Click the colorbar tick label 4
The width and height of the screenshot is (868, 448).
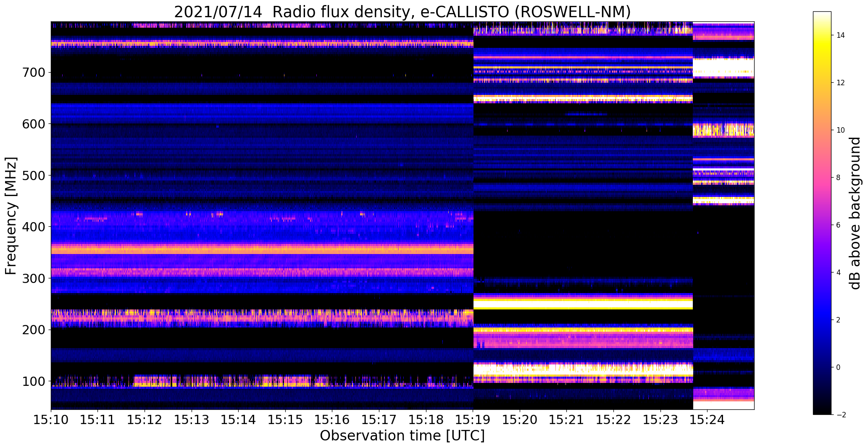(839, 273)
